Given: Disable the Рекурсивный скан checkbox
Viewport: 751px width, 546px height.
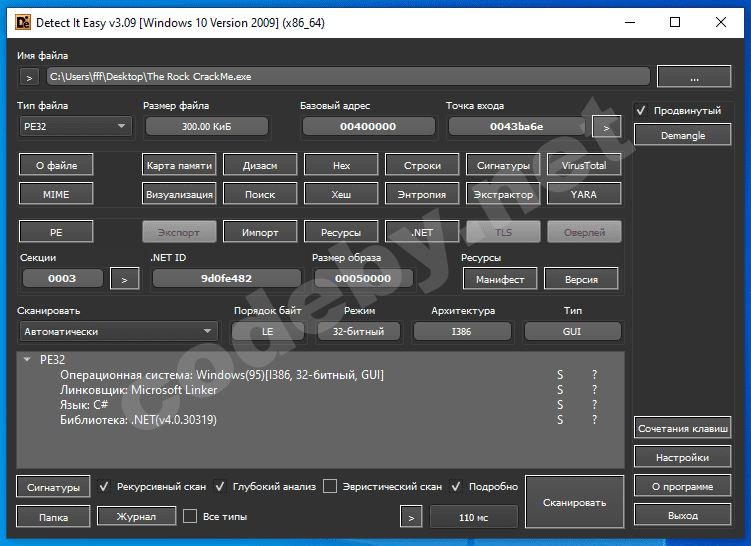Looking at the screenshot, I should (x=105, y=487).
